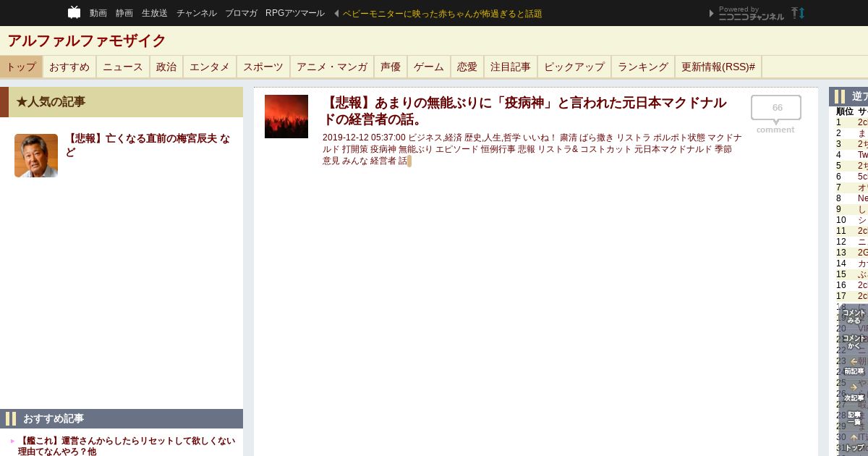Click the left arrow beside news ticker
Image resolution: width=868 pixels, height=456 pixels.
336,13
